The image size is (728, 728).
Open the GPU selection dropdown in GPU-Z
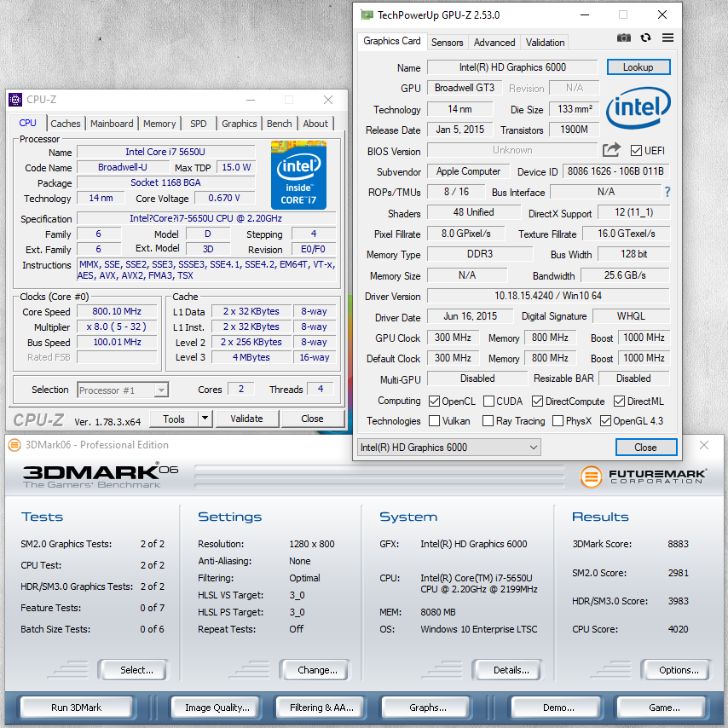[x=449, y=447]
